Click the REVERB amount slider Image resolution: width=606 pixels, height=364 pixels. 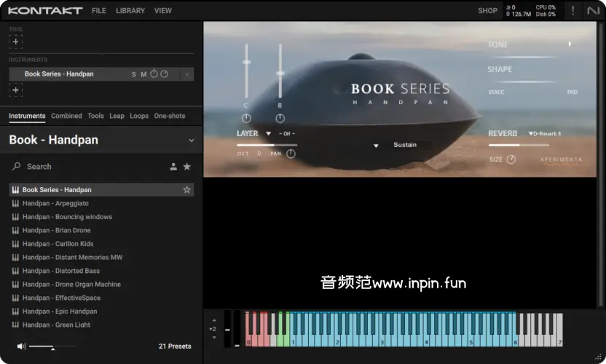click(519, 146)
